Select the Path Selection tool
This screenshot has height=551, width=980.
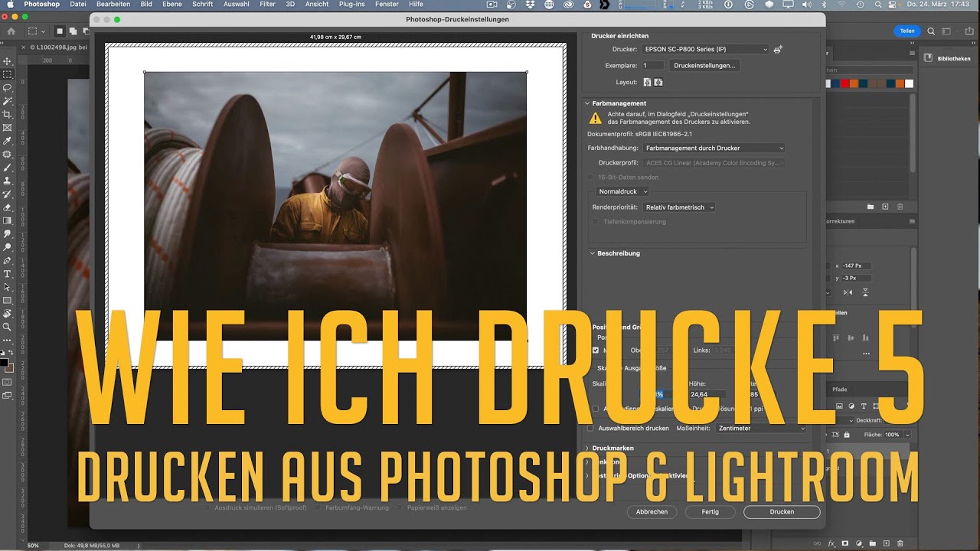pos(8,287)
